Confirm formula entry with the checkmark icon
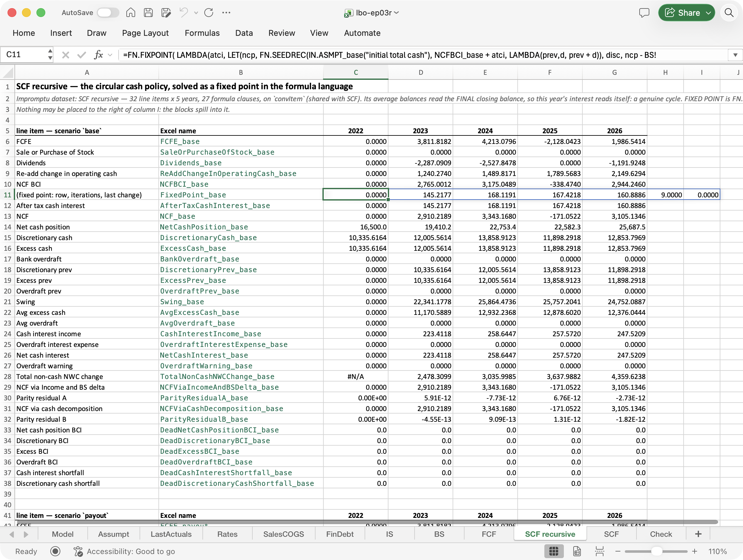 pos(81,55)
